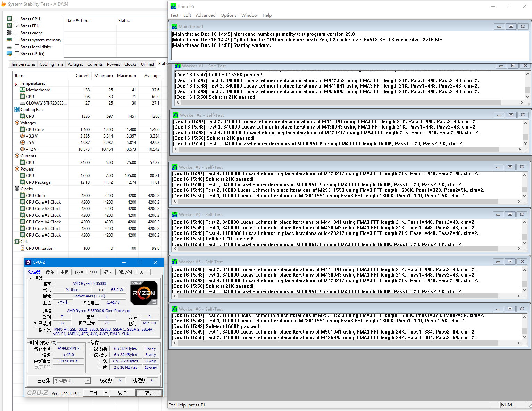This screenshot has width=532, height=411.
Task: Switch to the Cooling Fans tab
Action: [51, 64]
